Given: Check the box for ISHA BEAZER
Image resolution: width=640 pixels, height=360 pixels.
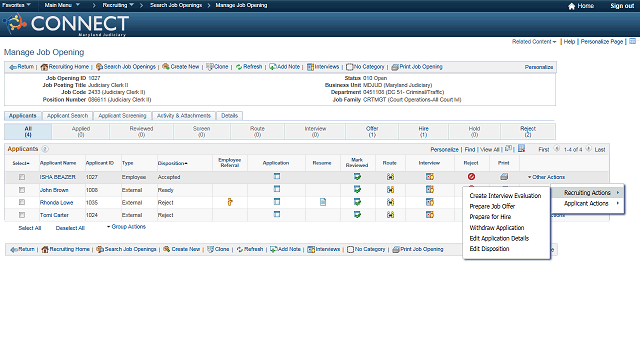Looking at the screenshot, I should tap(22, 177).
